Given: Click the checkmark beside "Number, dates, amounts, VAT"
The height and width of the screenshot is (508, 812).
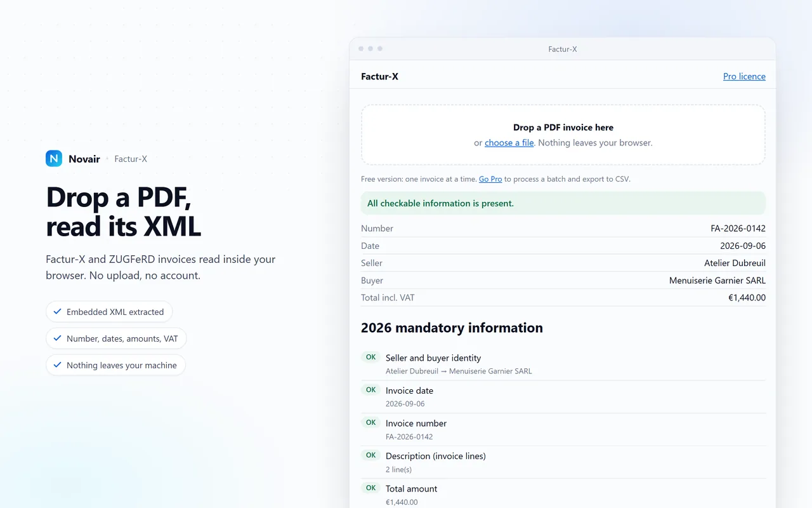Looking at the screenshot, I should (x=57, y=338).
